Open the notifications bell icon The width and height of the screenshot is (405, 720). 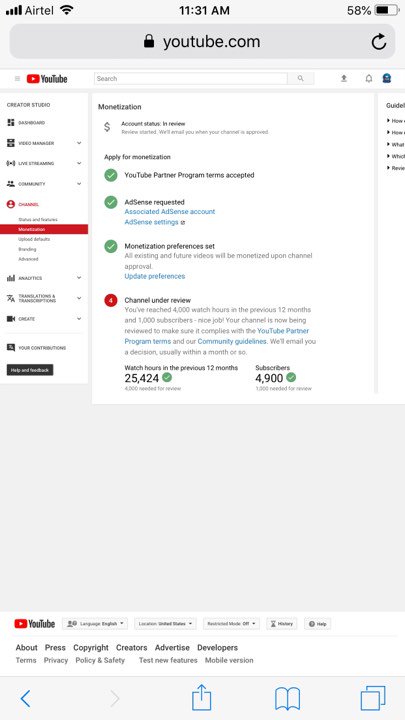369,79
